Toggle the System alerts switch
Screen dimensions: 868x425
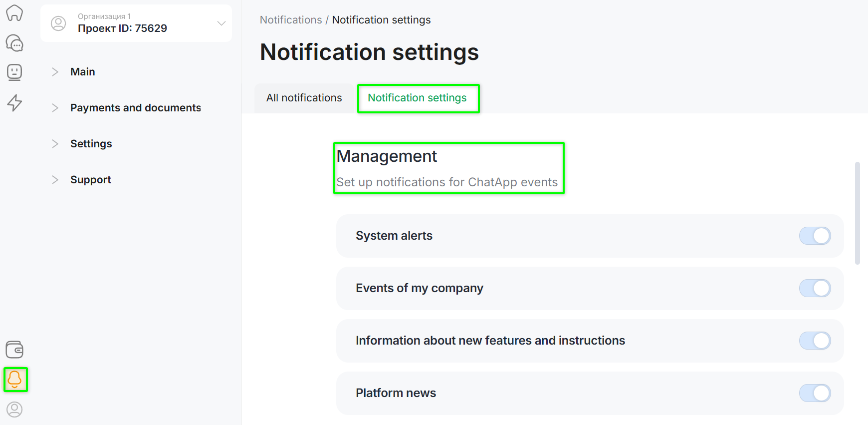(x=815, y=236)
